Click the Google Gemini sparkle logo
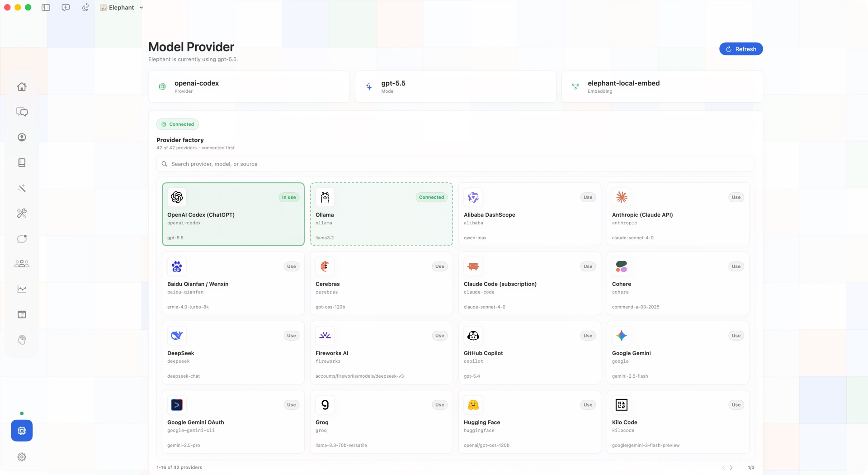This screenshot has width=868, height=475. pos(622,336)
